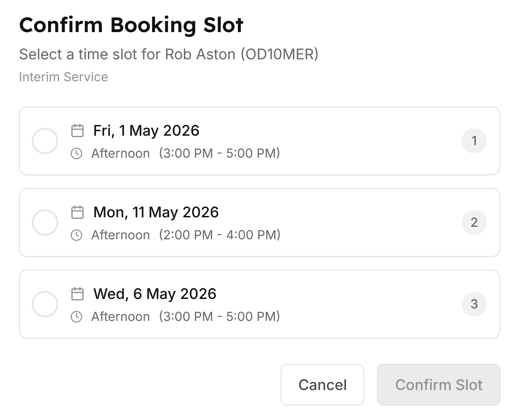Click the calendar icon next to Mon, 11 May 2026
The image size is (521, 420).
pyautogui.click(x=77, y=212)
